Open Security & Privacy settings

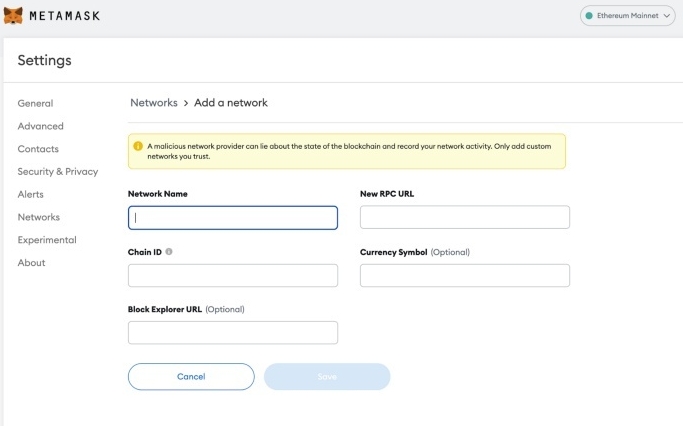point(57,172)
